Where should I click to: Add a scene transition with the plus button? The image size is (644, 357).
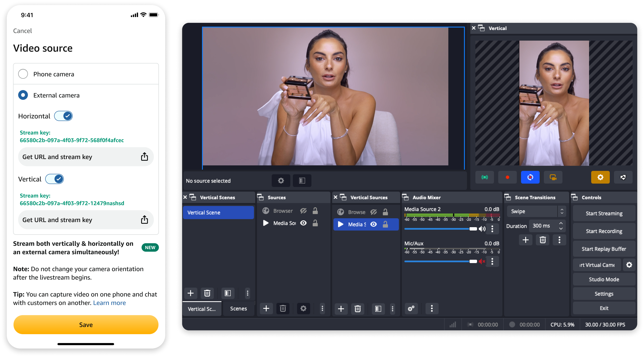pos(525,240)
